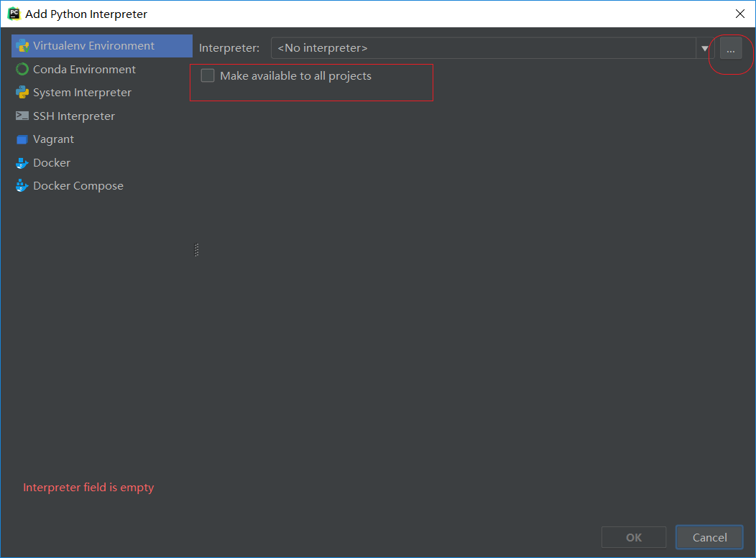Open the Interpreter dropdown arrow
This screenshot has width=756, height=558.
tap(705, 48)
